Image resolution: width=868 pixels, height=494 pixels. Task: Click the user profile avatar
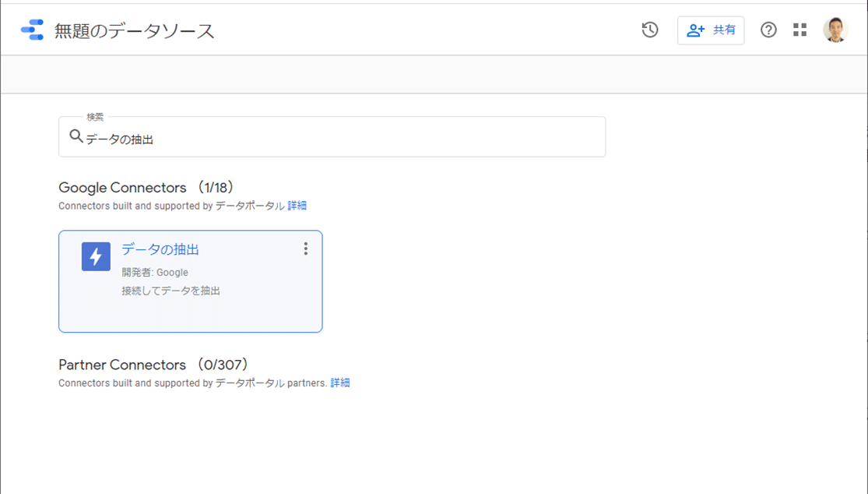(x=835, y=30)
